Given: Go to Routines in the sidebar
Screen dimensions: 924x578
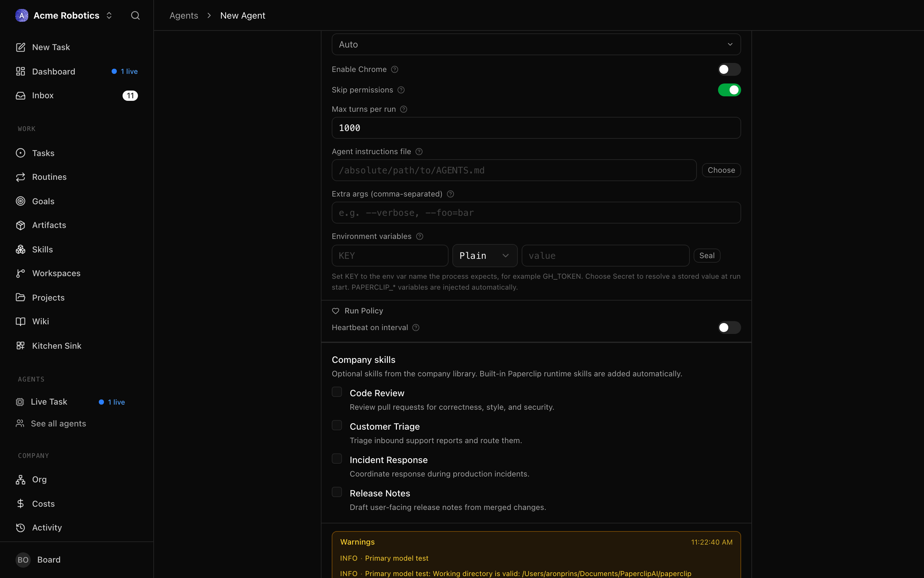Looking at the screenshot, I should point(77,177).
